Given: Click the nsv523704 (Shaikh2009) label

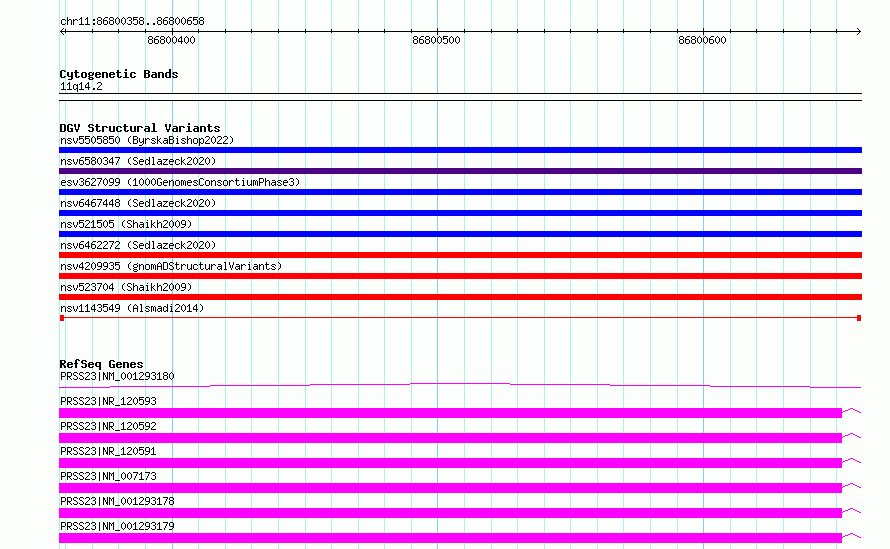Looking at the screenshot, I should tap(126, 287).
